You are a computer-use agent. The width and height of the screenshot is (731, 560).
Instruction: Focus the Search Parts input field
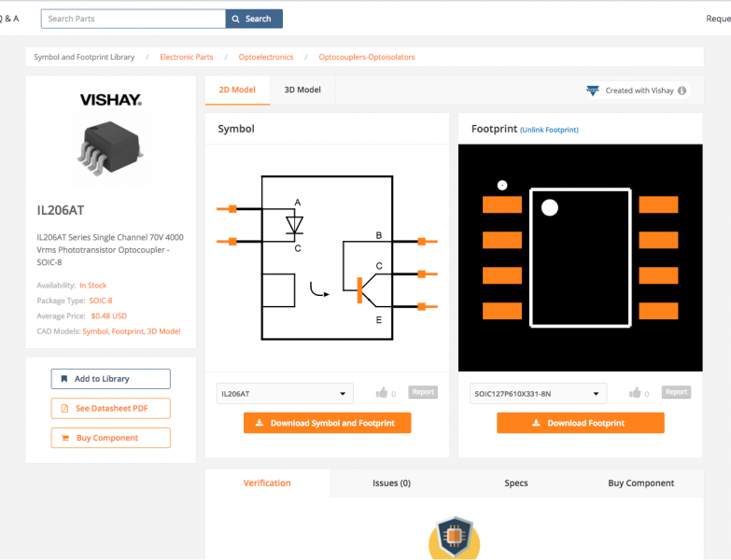[134, 19]
